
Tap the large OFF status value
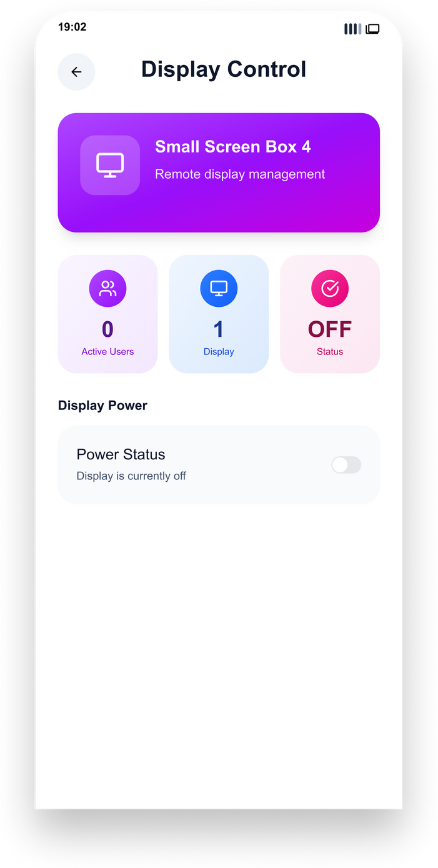[x=330, y=329]
